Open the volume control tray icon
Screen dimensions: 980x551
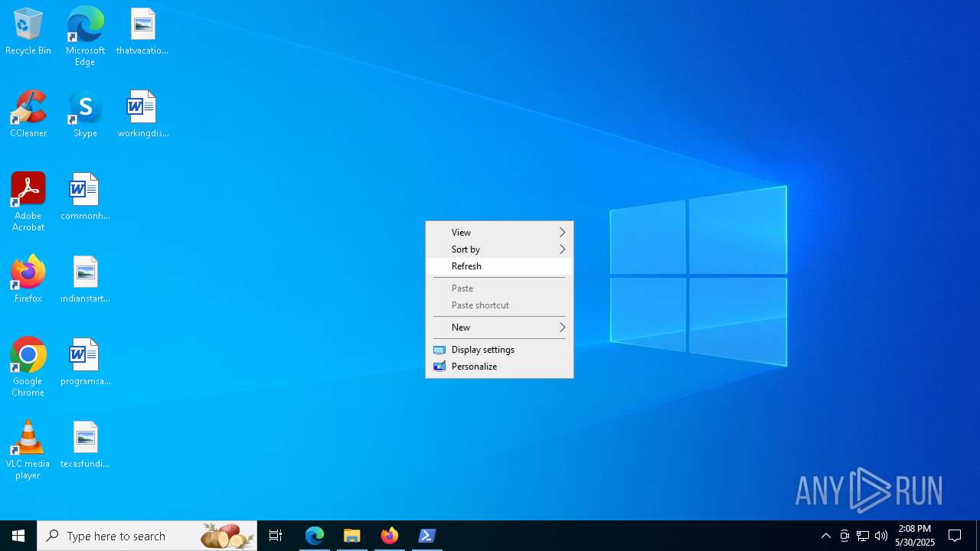(x=881, y=536)
